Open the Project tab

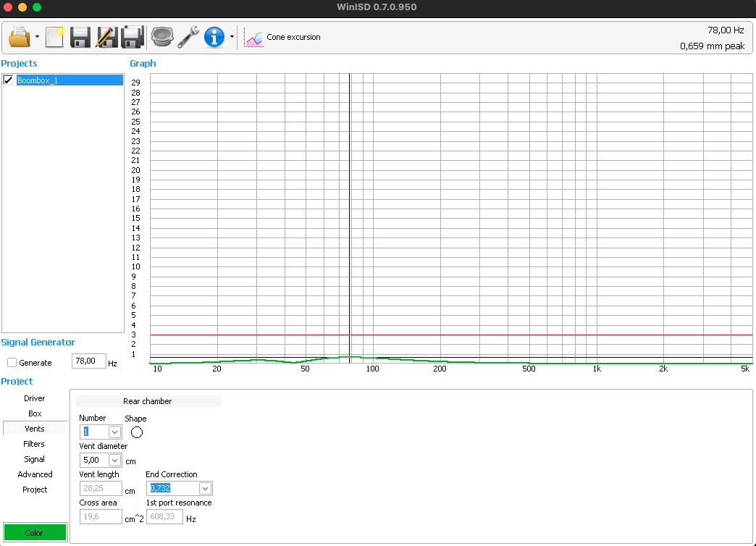[x=35, y=490]
